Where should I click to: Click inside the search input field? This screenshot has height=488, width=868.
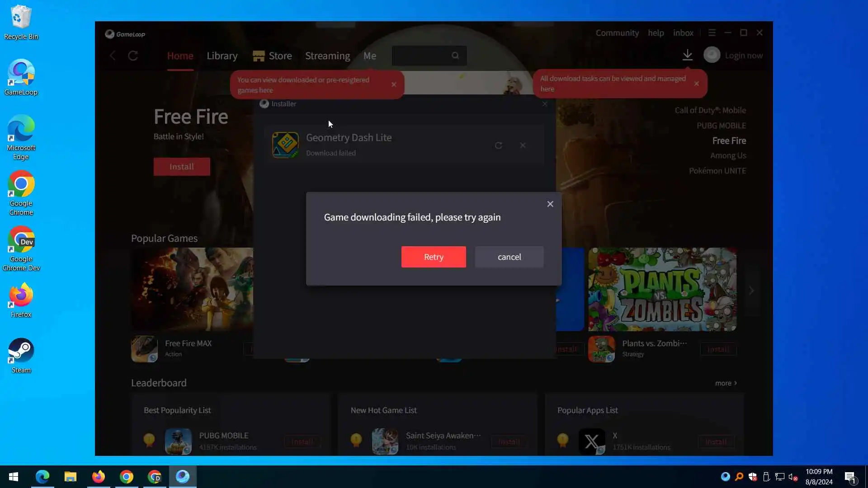point(420,56)
